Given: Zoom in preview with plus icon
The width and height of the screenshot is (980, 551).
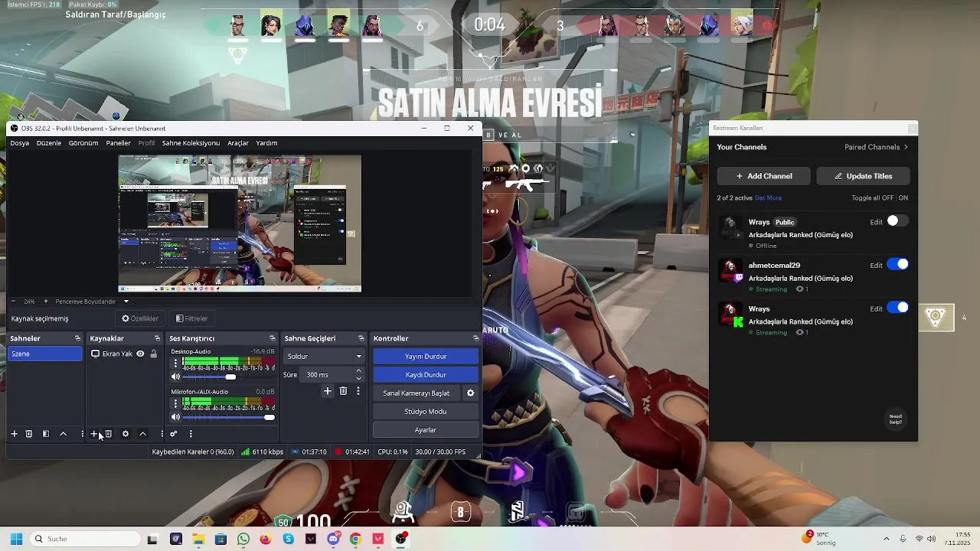Looking at the screenshot, I should coord(46,302).
